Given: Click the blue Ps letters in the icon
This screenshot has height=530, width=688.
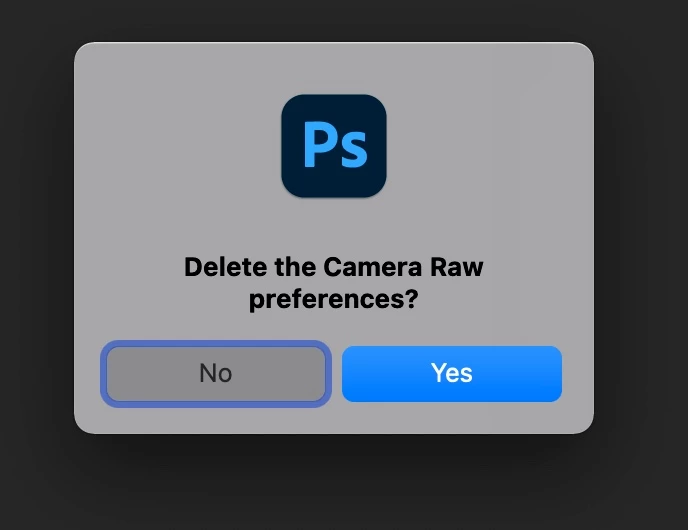Looking at the screenshot, I should [x=335, y=145].
